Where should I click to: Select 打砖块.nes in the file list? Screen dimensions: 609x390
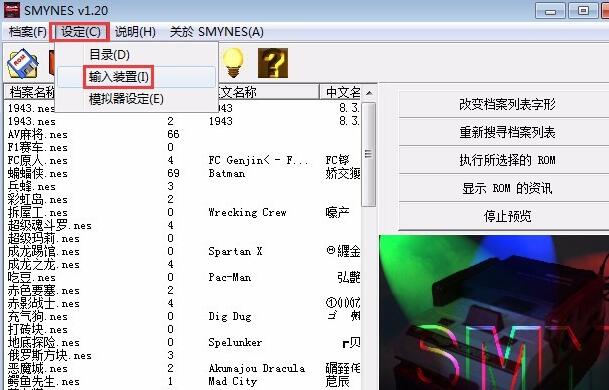click(x=38, y=330)
